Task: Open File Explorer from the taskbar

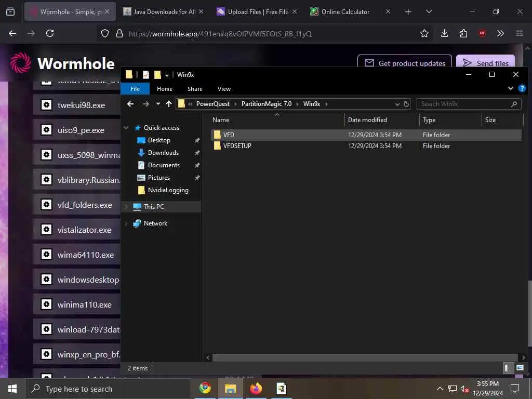Action: click(230, 388)
